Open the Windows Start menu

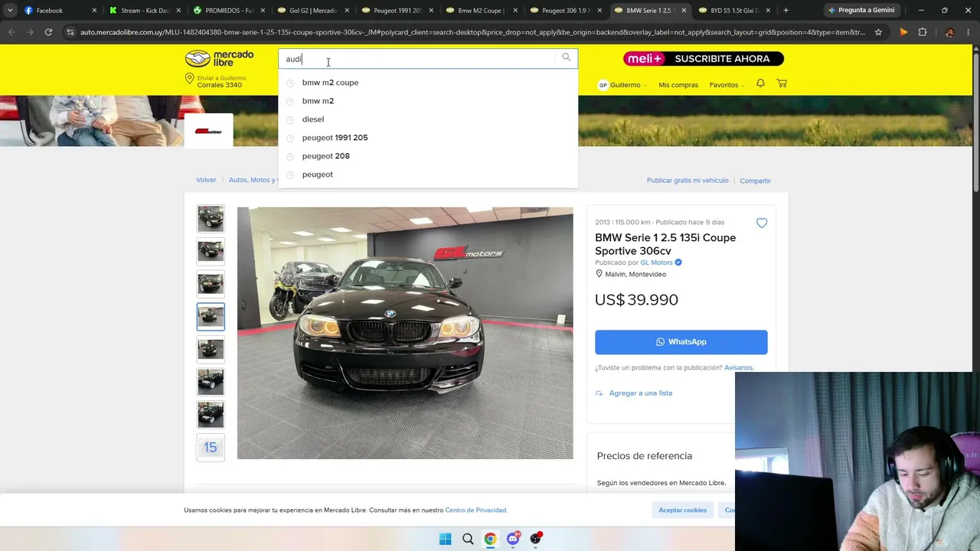445,539
